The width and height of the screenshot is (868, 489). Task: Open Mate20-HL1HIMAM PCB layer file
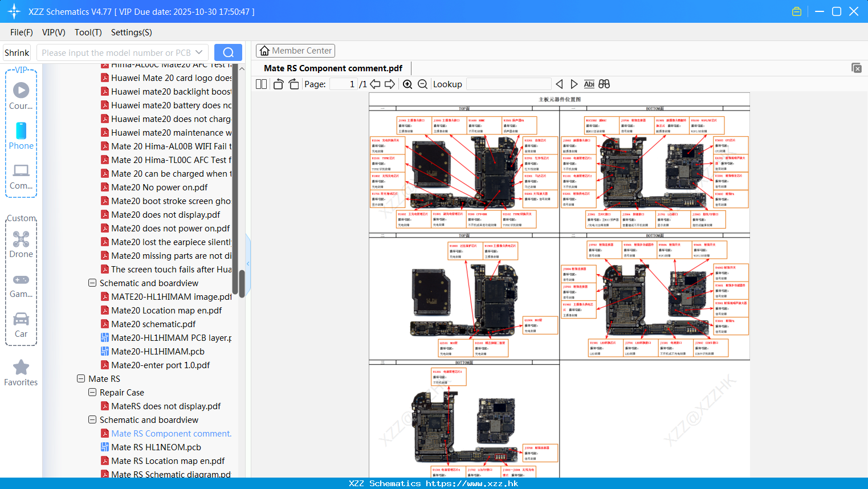[x=171, y=337]
